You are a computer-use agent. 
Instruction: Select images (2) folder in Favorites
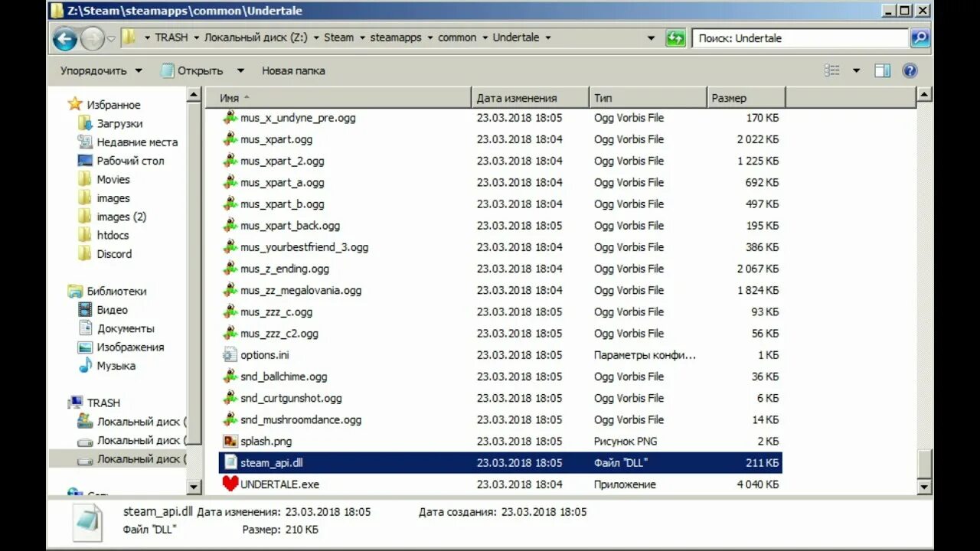coord(122,217)
